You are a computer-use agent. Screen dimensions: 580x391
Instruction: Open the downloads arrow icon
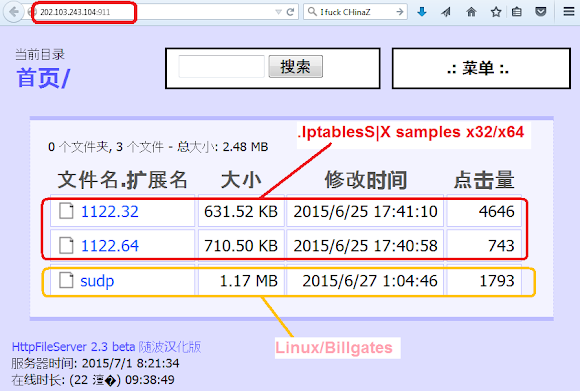422,12
